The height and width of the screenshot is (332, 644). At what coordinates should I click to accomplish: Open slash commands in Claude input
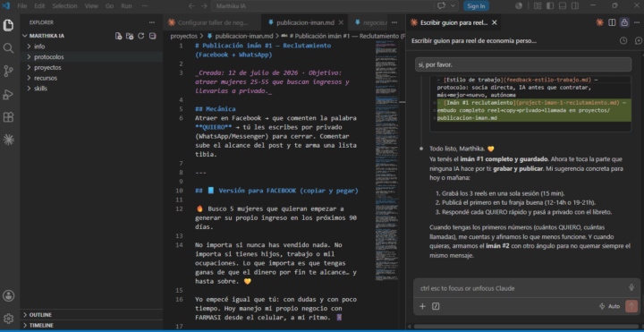(x=436, y=306)
